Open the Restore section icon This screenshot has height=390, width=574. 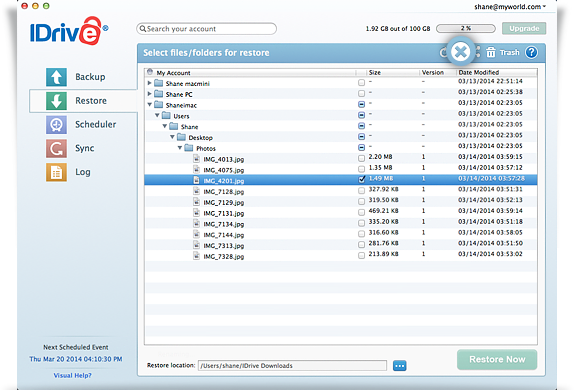coord(56,101)
